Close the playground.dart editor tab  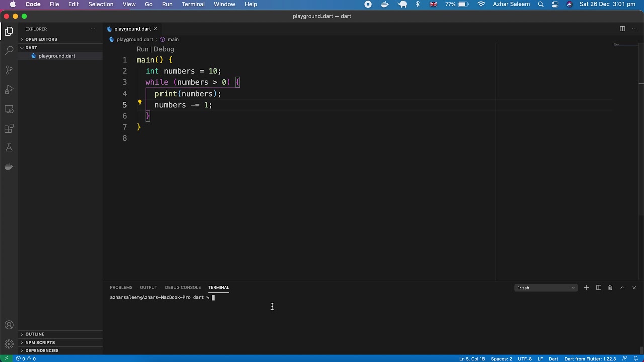pyautogui.click(x=155, y=29)
